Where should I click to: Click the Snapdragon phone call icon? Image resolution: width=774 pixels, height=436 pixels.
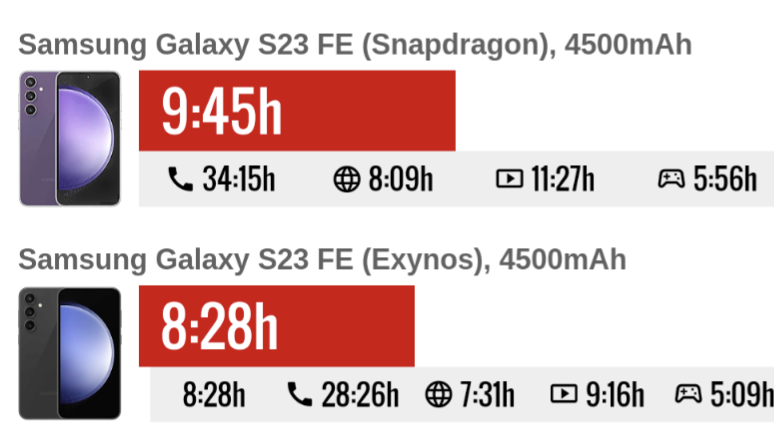point(180,180)
